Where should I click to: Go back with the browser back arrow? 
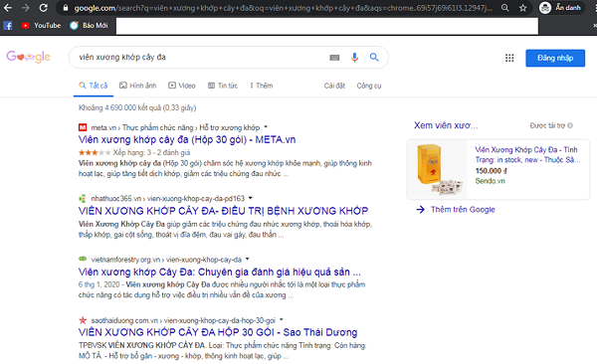click(8, 8)
